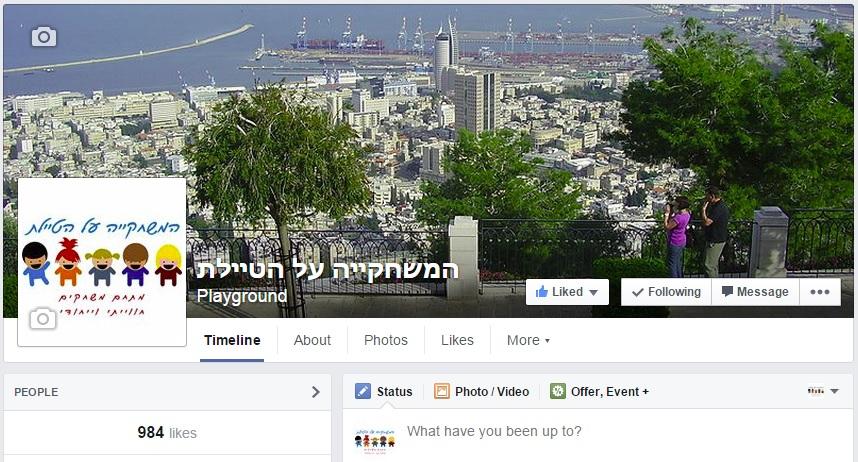
Task: Click the thumbs-up icon on Liked
Action: coord(542,291)
